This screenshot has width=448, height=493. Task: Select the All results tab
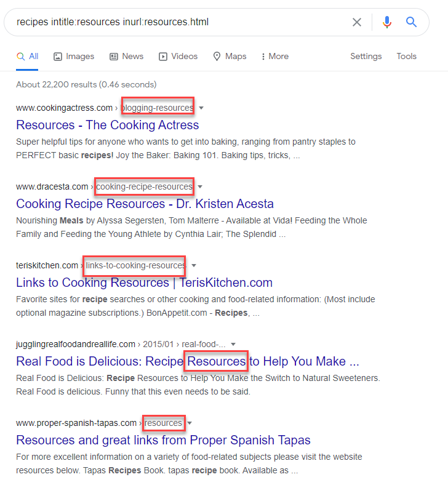pyautogui.click(x=27, y=57)
